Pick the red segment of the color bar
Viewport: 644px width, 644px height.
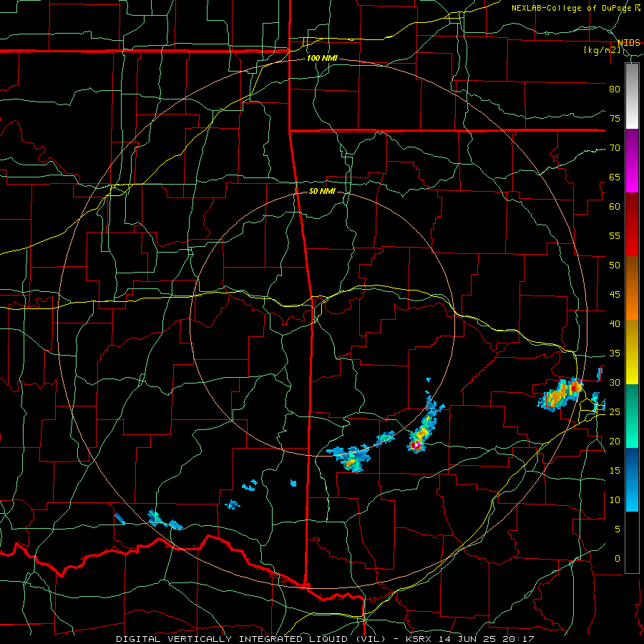point(632,225)
